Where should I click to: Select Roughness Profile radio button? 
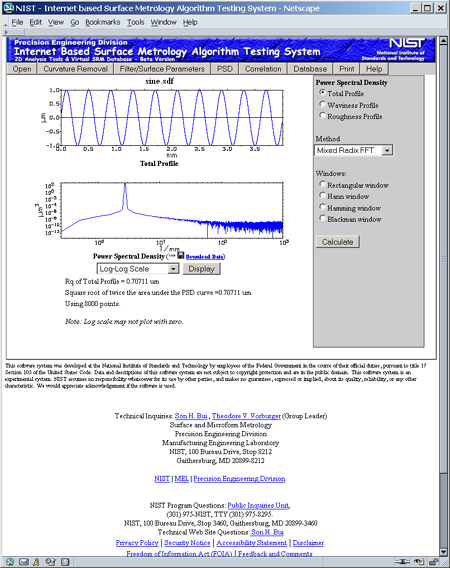[x=322, y=116]
